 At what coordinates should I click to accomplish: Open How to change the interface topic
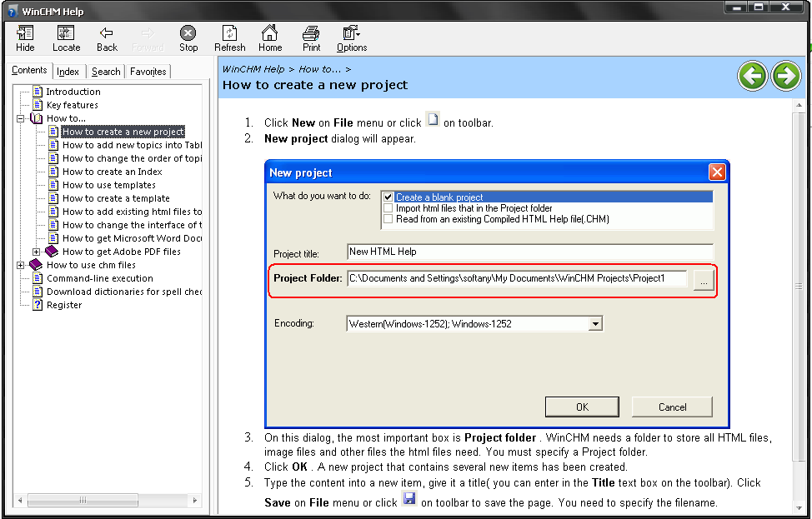click(132, 225)
